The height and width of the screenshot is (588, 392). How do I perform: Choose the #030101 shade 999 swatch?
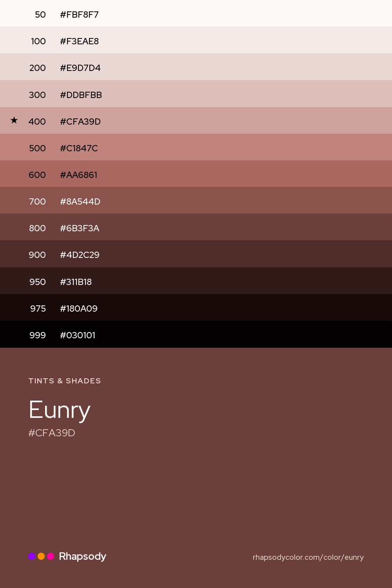[196, 334]
